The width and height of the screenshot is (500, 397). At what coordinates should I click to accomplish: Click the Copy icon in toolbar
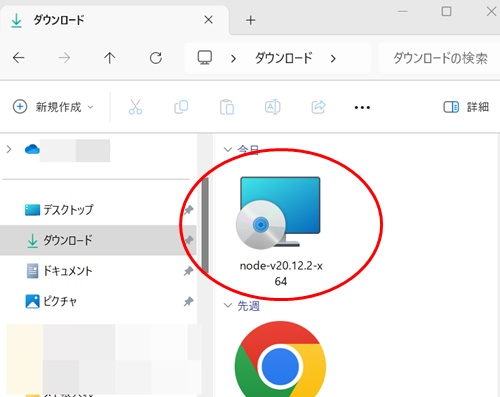(181, 107)
